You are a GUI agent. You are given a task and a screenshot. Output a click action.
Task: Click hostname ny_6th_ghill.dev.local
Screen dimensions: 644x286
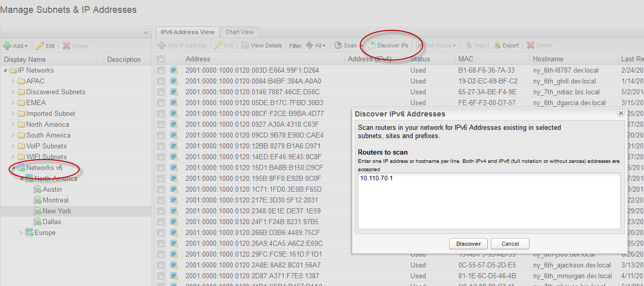pyautogui.click(x=565, y=81)
